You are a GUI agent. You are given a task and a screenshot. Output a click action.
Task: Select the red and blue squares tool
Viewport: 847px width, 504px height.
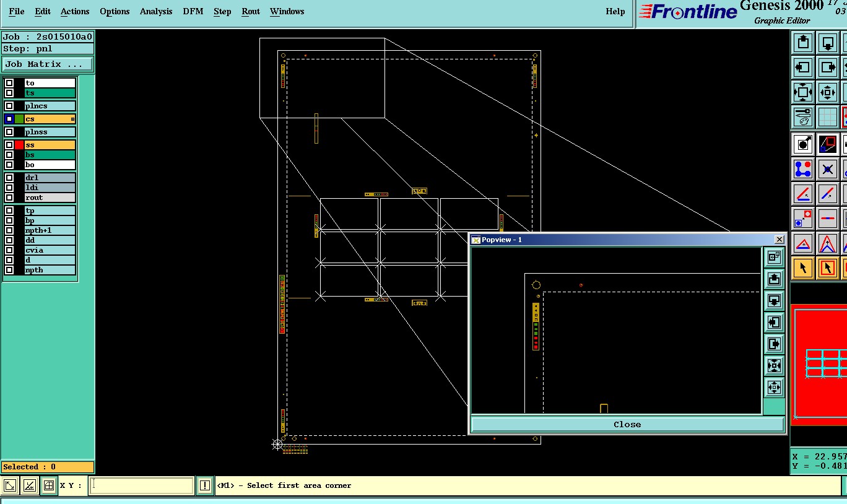(x=828, y=144)
